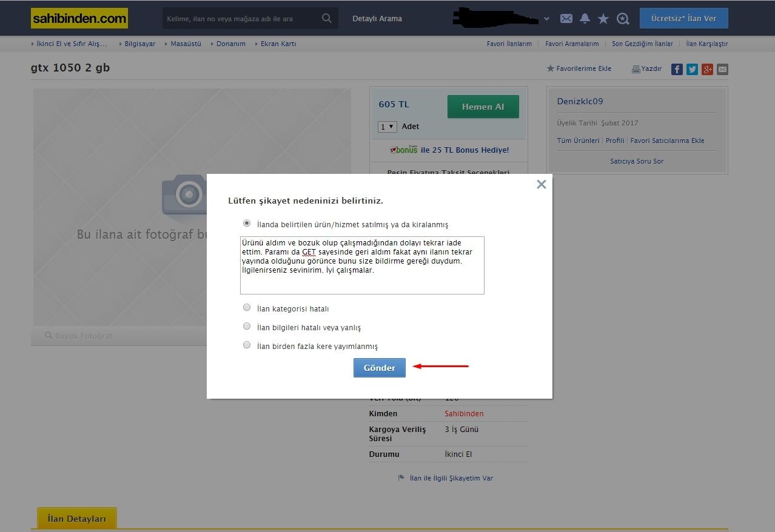Click the Hemen Al button
Screen dimensions: 775x532
[483, 107]
